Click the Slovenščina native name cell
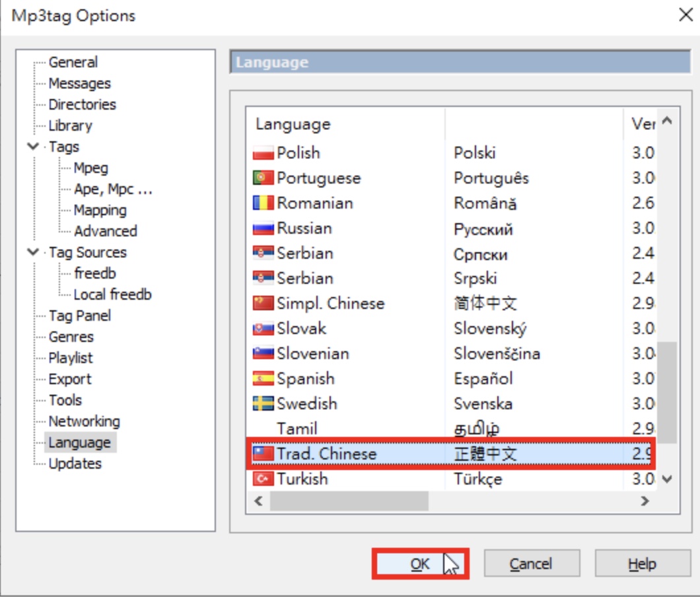The height and width of the screenshot is (602, 700). 497,354
